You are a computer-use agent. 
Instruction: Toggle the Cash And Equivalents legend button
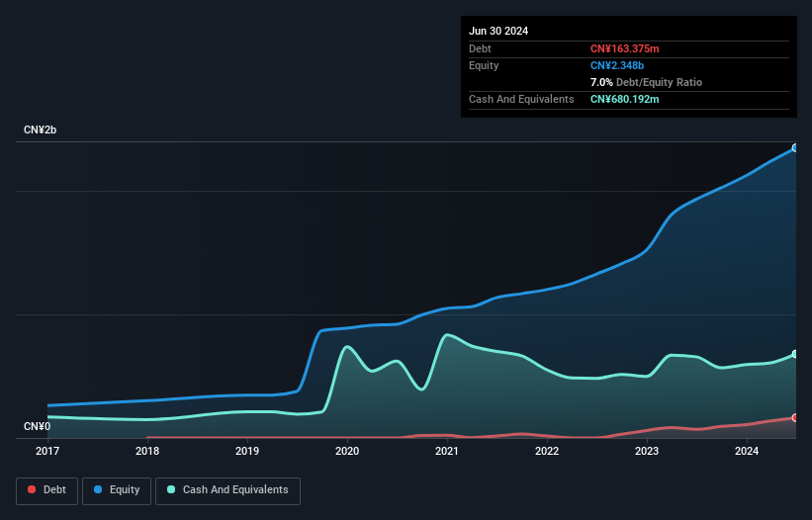tap(227, 490)
